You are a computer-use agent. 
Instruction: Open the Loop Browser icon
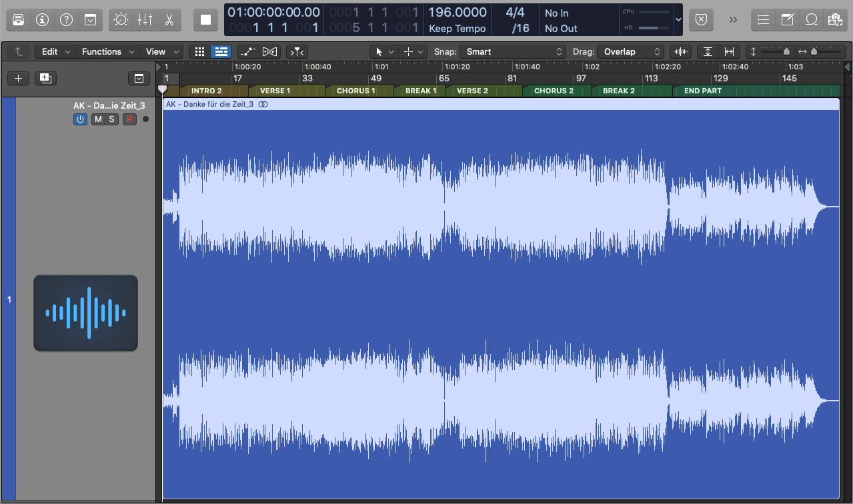(812, 19)
